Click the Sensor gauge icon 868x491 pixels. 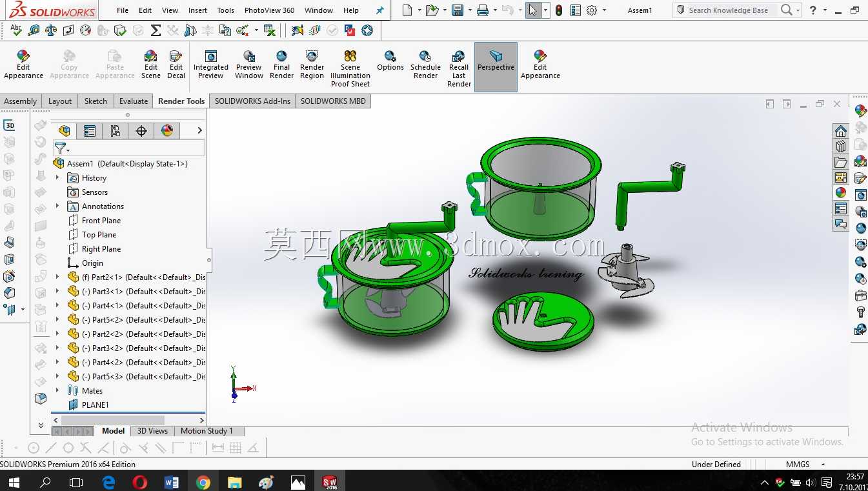coord(86,30)
